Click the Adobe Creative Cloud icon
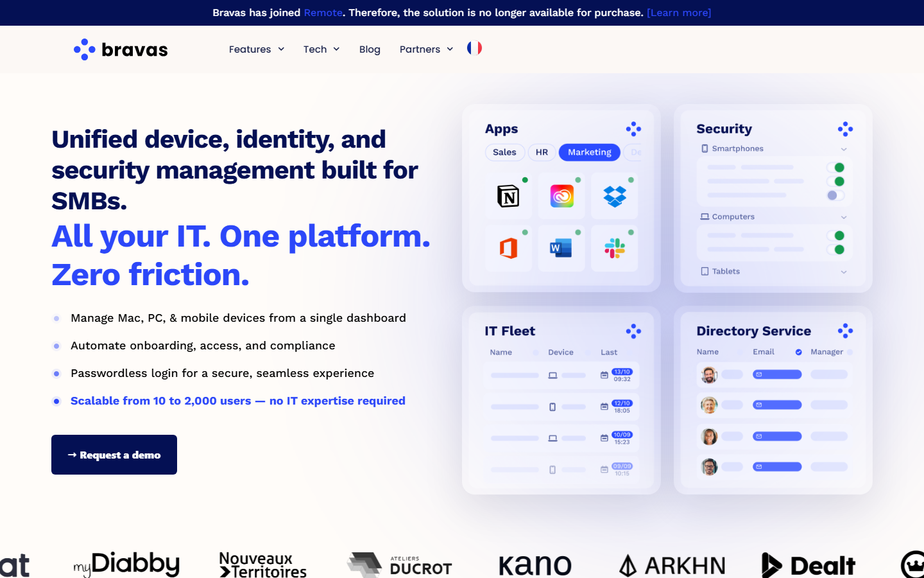Screen dimensions: 924x578 pos(561,196)
